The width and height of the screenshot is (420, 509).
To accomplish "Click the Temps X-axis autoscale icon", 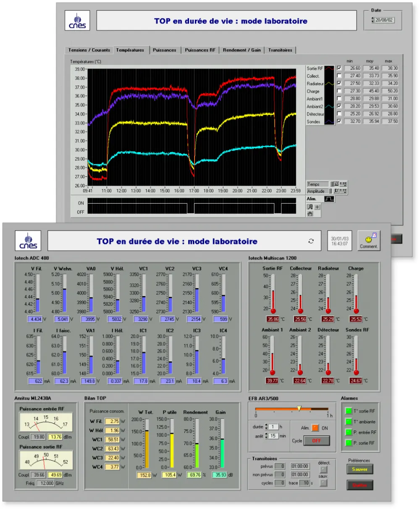I will point(336,184).
